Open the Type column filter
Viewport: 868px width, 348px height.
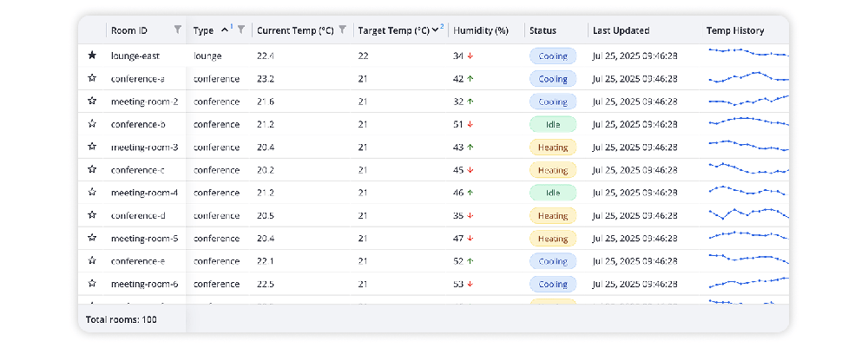click(x=241, y=30)
